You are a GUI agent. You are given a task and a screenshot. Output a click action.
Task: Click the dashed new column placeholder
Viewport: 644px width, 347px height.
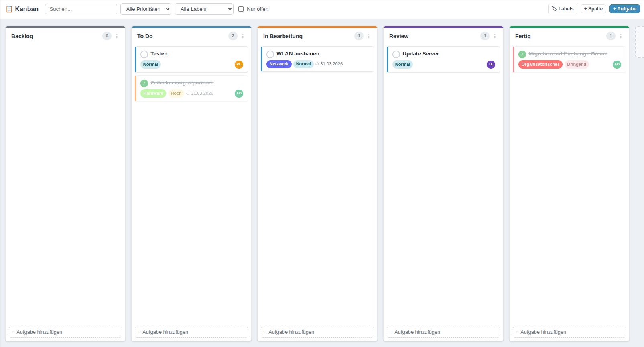(640, 42)
